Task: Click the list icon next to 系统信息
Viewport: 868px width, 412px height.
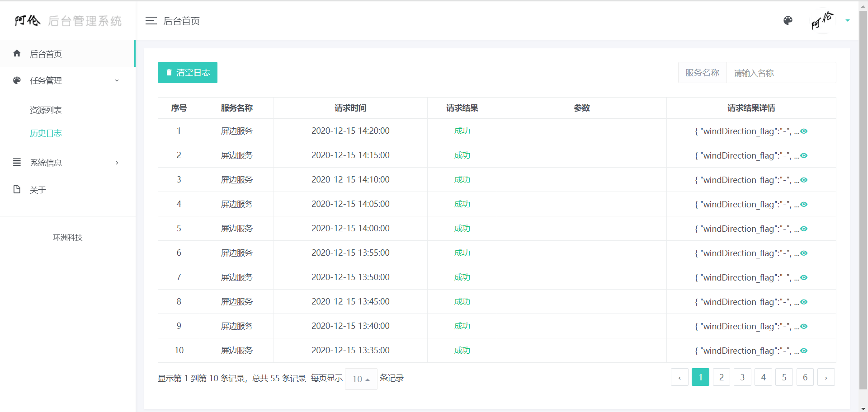Action: pyautogui.click(x=17, y=162)
